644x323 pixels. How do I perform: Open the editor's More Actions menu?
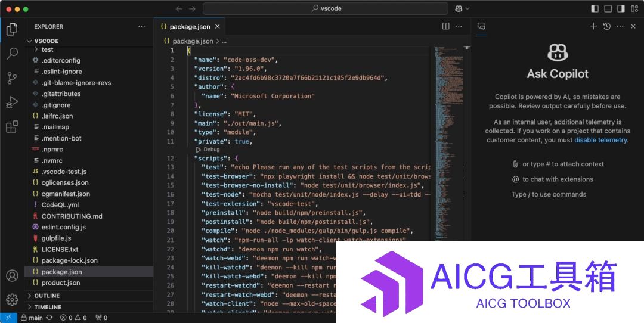459,26
